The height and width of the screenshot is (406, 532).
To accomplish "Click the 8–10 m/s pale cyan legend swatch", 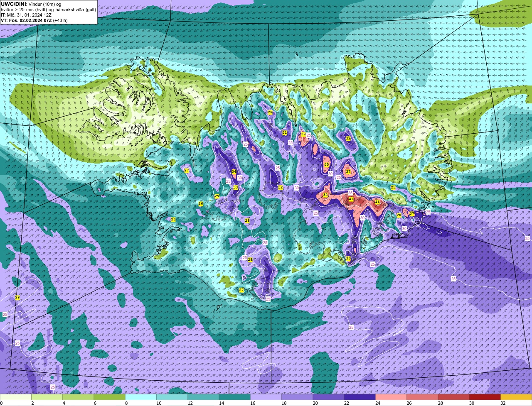I will pos(141,397).
